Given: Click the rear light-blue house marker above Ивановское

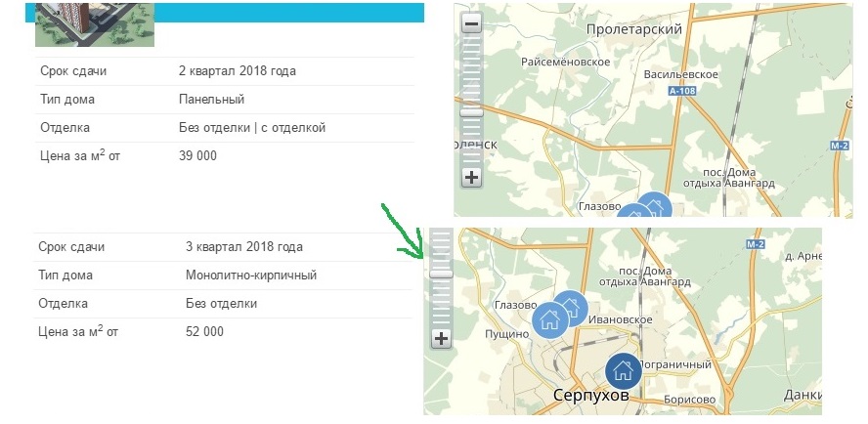Looking at the screenshot, I should (x=573, y=306).
